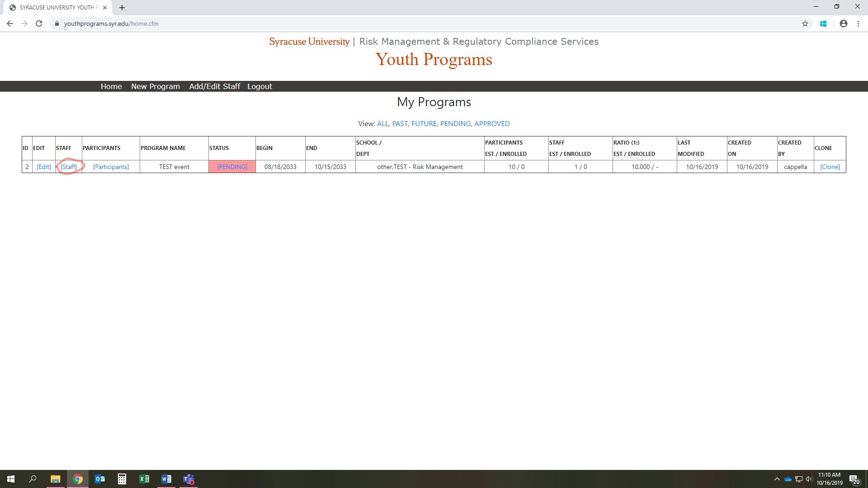Click the My Programs heading

[x=434, y=102]
